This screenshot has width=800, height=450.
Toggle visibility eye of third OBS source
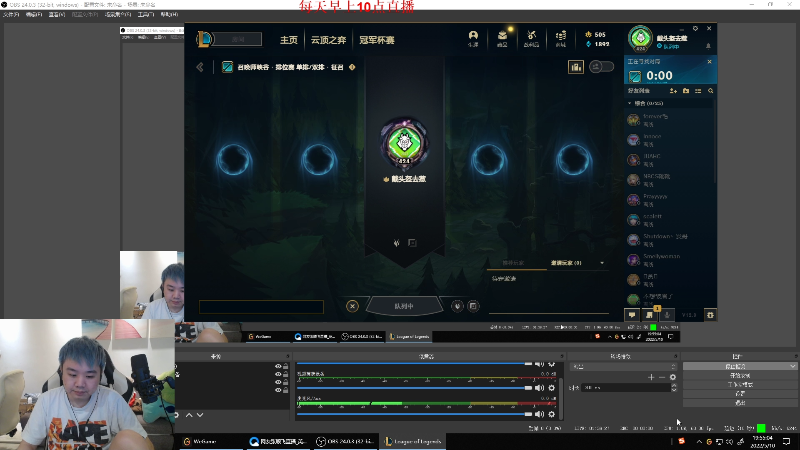278,382
